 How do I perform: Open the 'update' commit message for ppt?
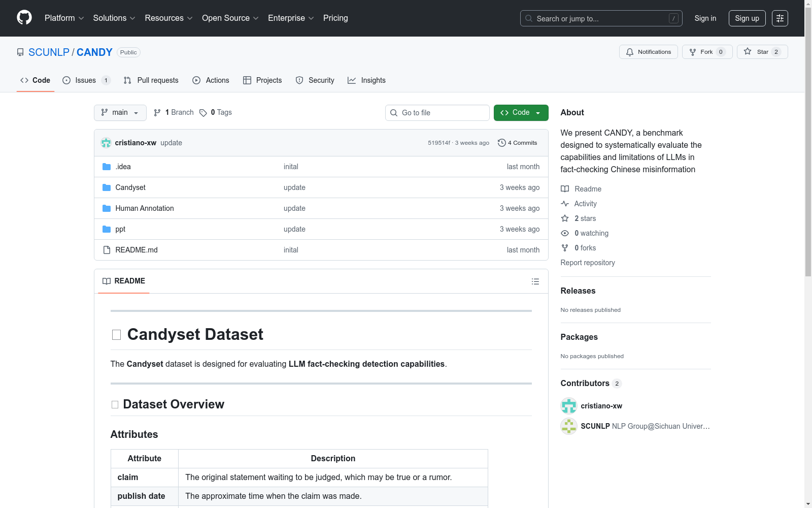pyautogui.click(x=294, y=229)
